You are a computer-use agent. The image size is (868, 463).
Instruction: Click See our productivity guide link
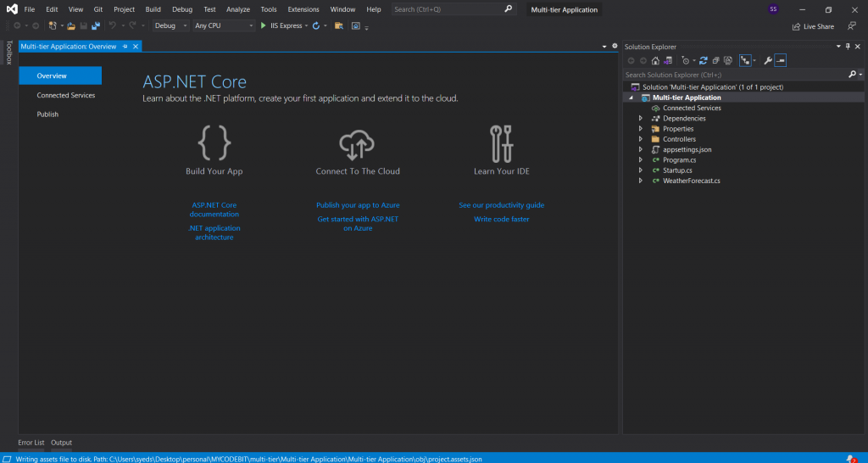pyautogui.click(x=502, y=205)
